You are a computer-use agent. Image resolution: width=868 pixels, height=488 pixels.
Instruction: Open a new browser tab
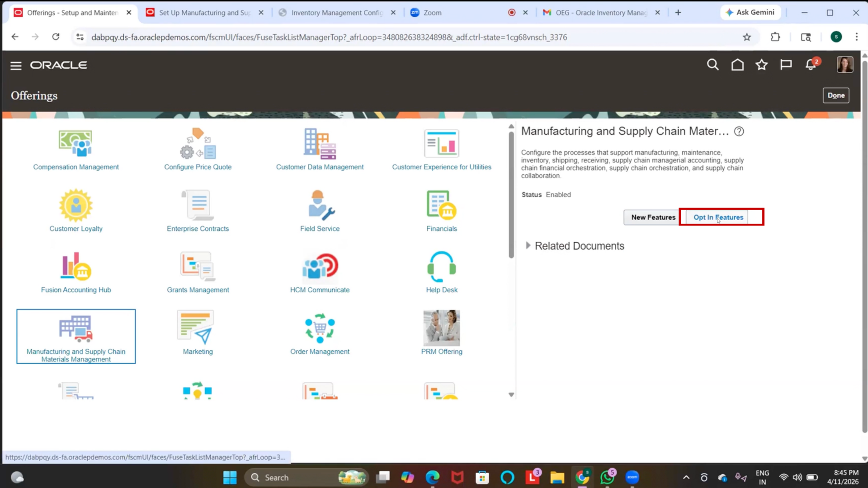point(678,13)
